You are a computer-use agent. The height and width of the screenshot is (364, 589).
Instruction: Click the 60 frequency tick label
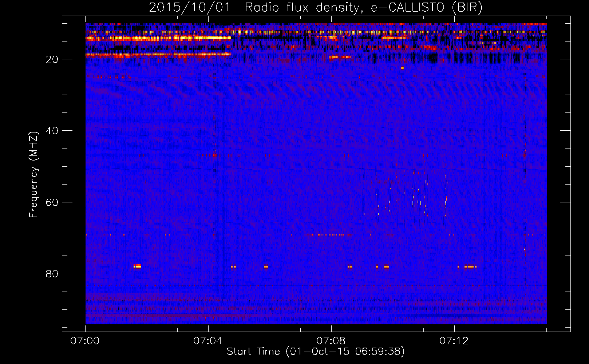point(52,202)
